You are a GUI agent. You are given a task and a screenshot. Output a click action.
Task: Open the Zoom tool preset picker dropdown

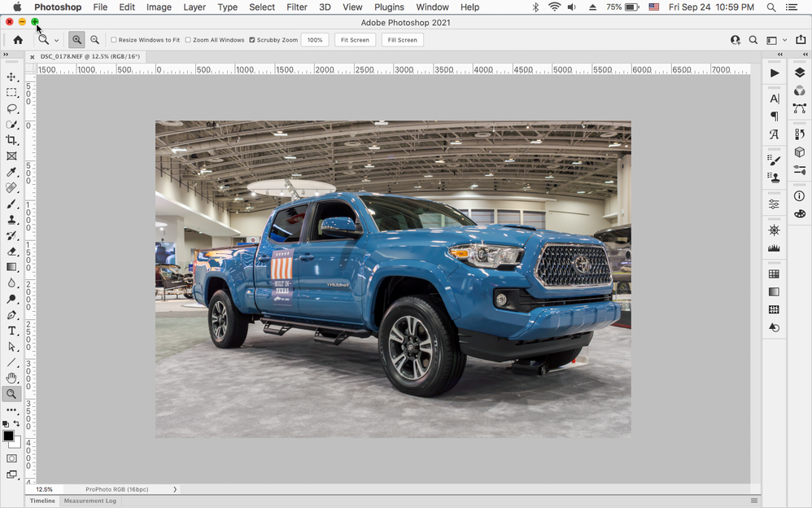click(x=56, y=41)
